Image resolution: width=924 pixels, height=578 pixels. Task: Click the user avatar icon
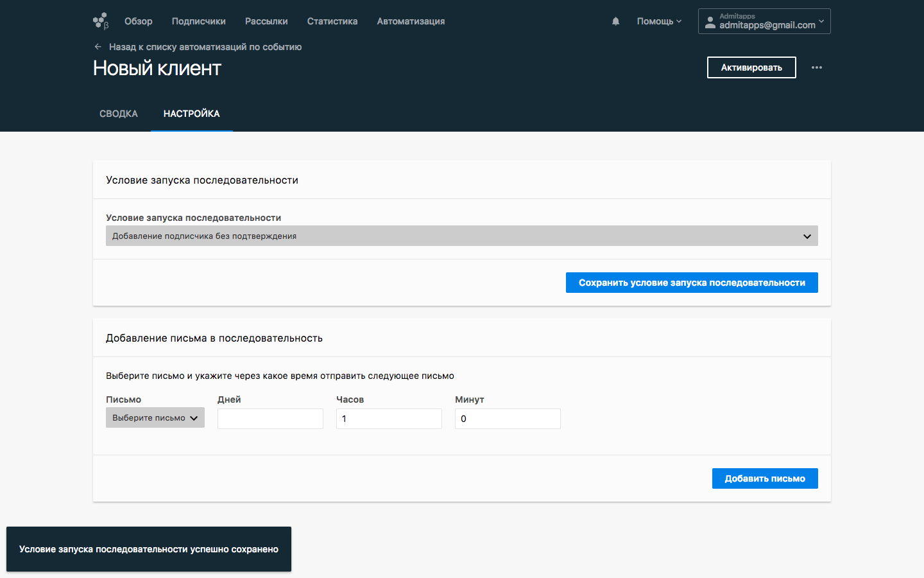(x=710, y=22)
